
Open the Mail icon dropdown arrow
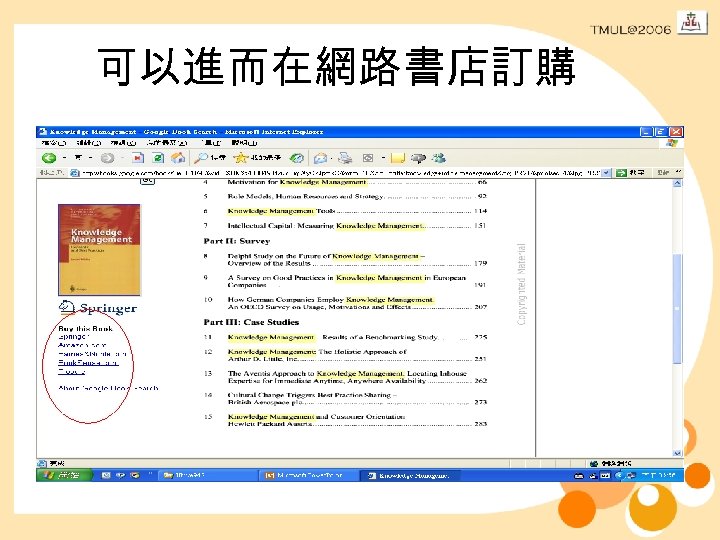[332, 158]
